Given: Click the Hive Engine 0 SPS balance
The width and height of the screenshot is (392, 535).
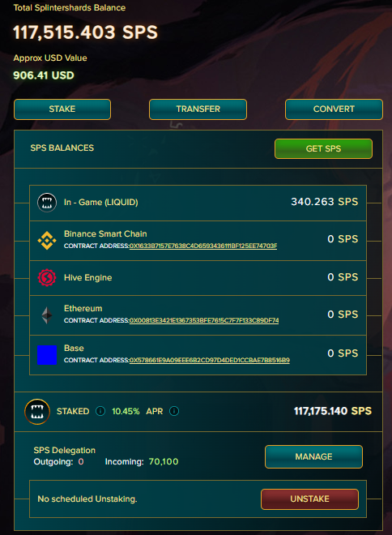Looking at the screenshot, I should (x=343, y=277).
